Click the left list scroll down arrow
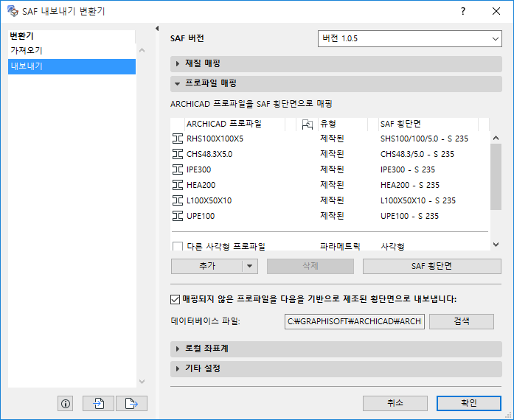Screen dimensions: 514x420 [x=142, y=382]
